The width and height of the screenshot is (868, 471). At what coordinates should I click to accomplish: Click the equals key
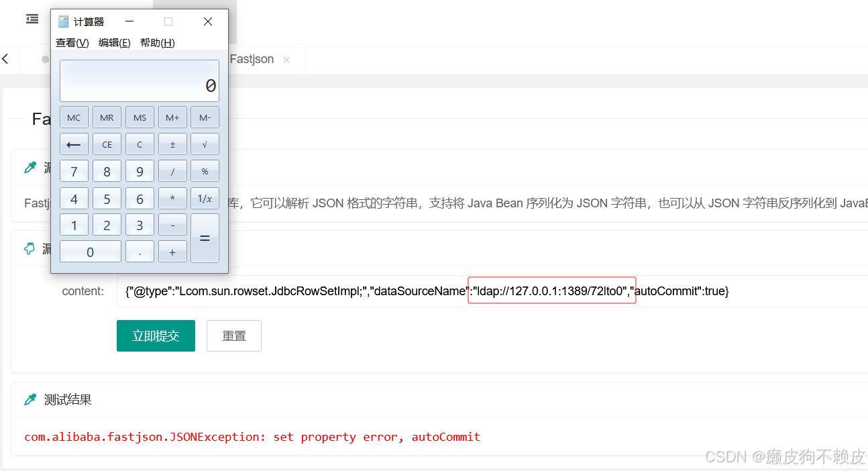pyautogui.click(x=205, y=238)
